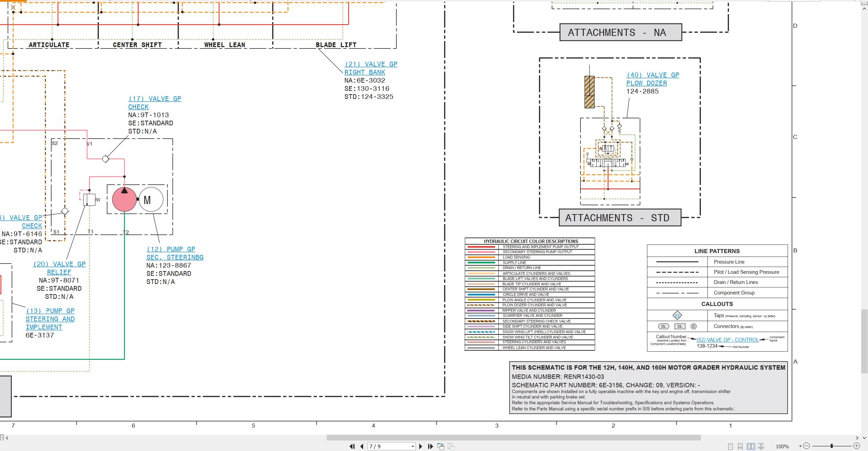This screenshot has width=868, height=451.
Task: Click vertical scrollbar up arrow
Action: (x=864, y=8)
